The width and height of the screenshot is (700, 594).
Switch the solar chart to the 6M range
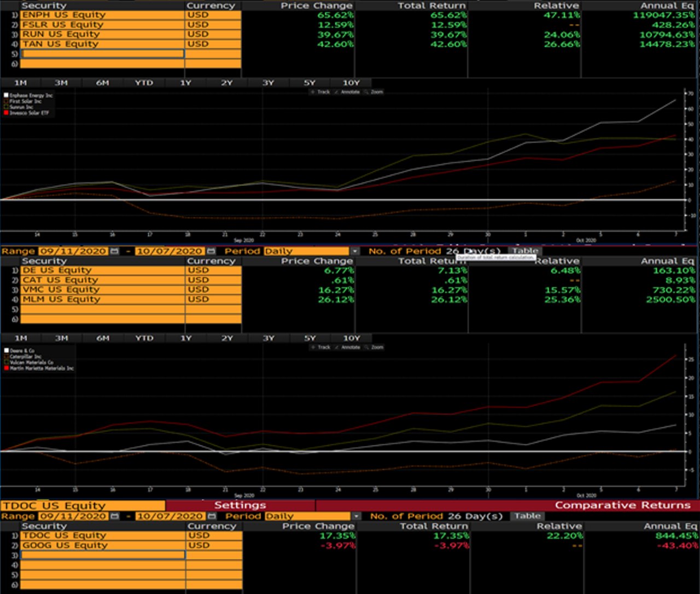point(103,83)
